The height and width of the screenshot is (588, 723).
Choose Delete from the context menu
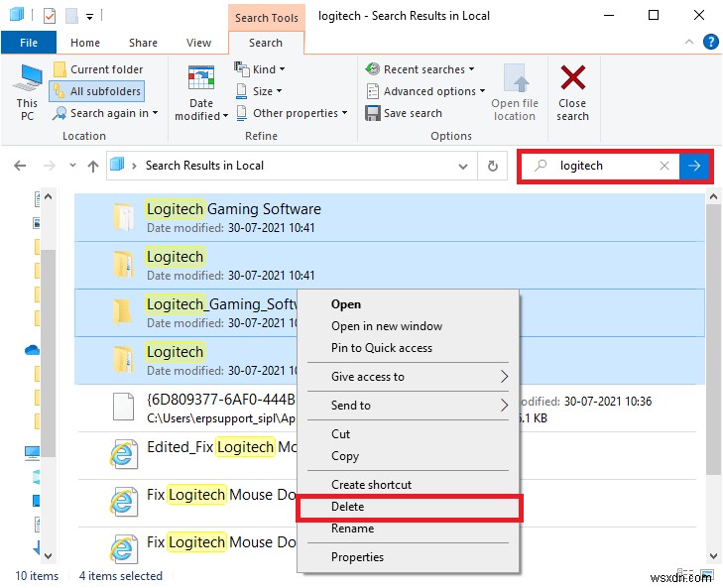pos(348,507)
